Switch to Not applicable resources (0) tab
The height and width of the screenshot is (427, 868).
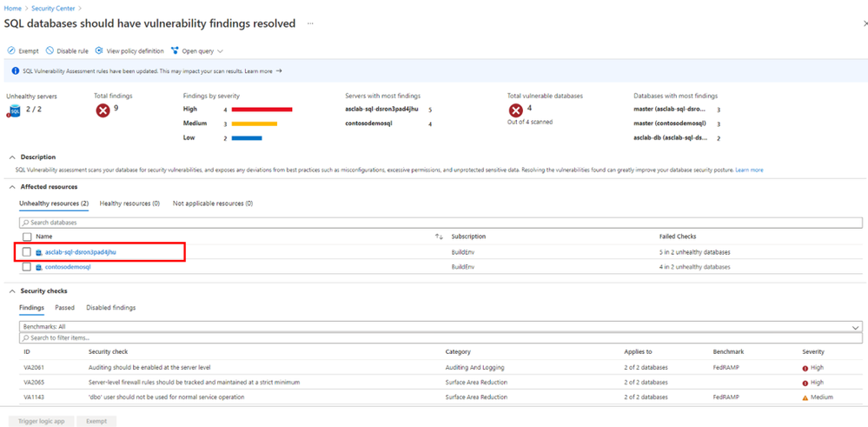click(x=213, y=203)
